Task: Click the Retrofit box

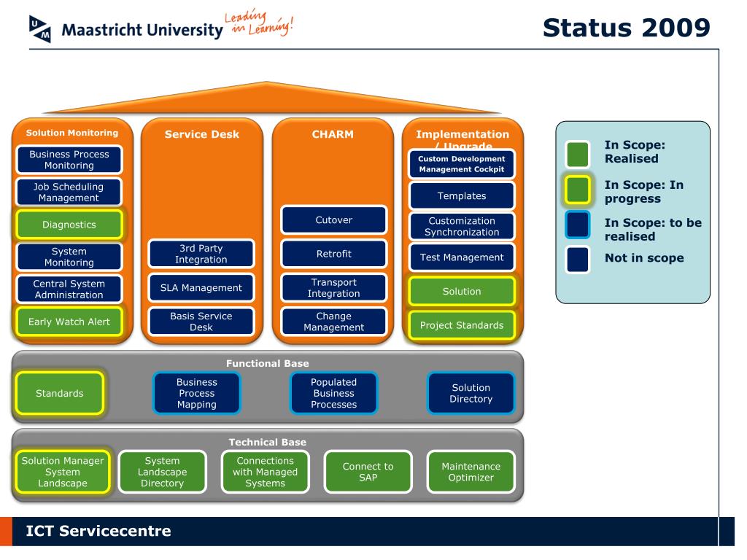Action: 333,254
